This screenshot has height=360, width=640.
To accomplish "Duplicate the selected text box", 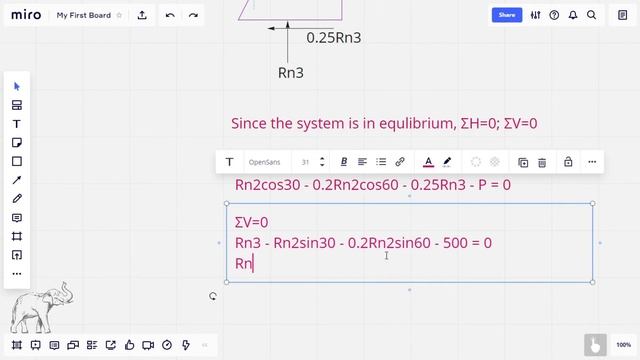I will (523, 162).
